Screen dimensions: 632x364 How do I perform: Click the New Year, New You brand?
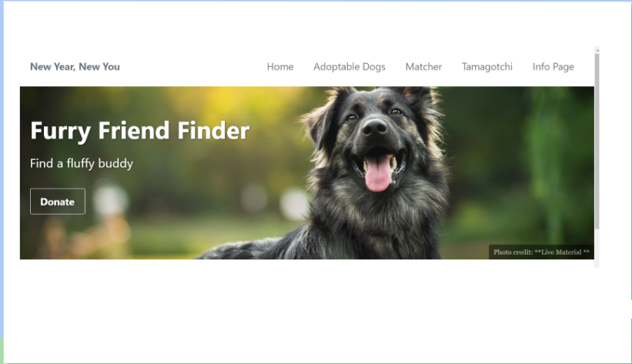tap(75, 66)
